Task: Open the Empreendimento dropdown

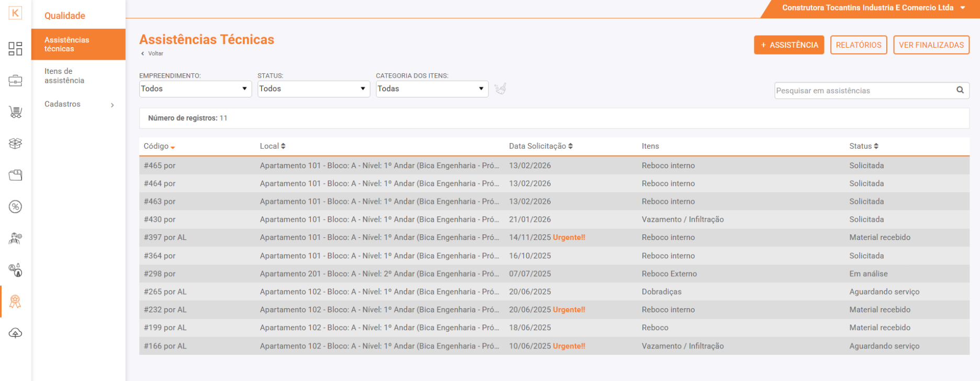Action: click(194, 89)
